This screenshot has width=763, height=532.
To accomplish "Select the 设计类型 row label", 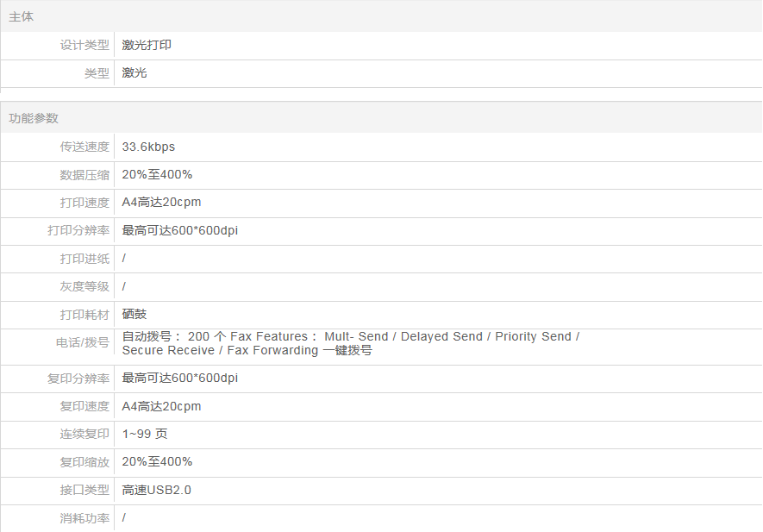I will (84, 45).
